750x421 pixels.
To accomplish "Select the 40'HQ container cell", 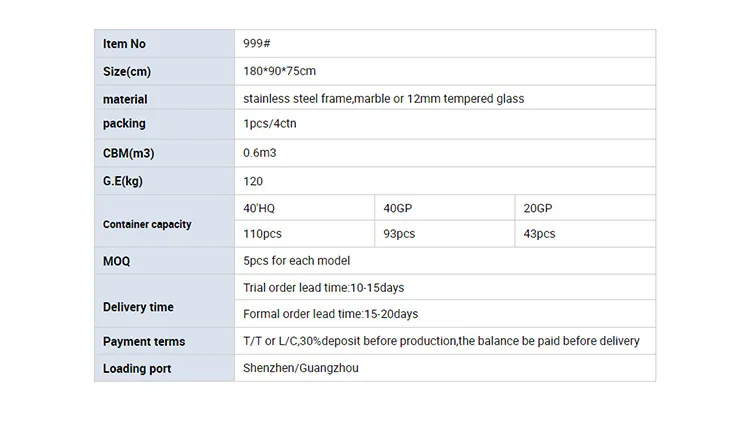I will coord(259,208).
